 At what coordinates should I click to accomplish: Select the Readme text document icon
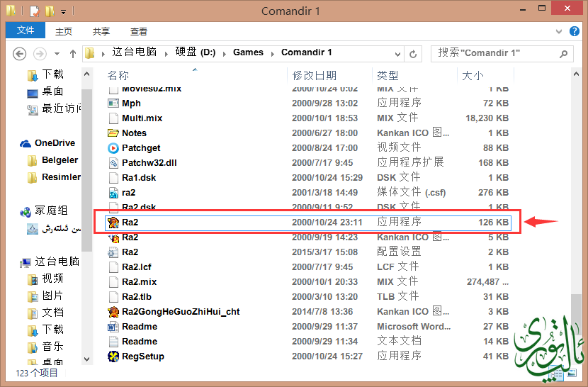tap(113, 342)
